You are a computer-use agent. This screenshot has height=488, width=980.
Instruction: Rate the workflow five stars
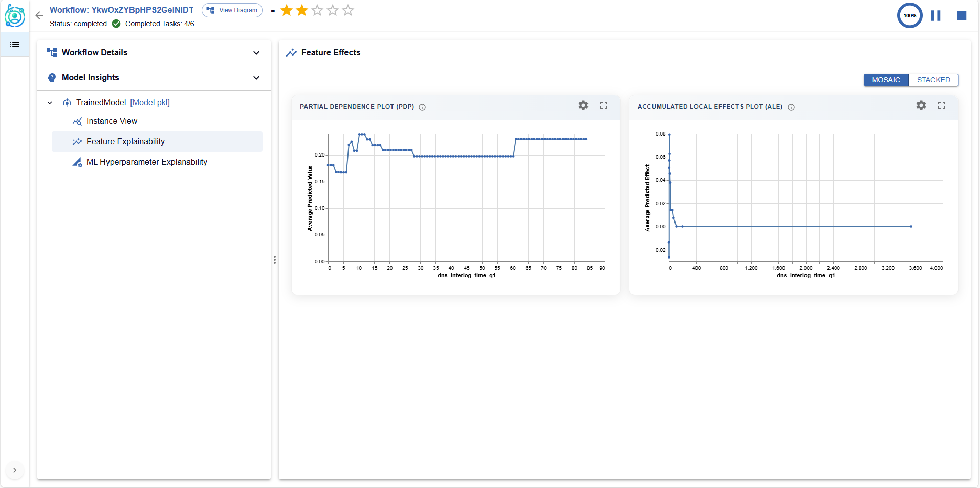pyautogui.click(x=348, y=10)
